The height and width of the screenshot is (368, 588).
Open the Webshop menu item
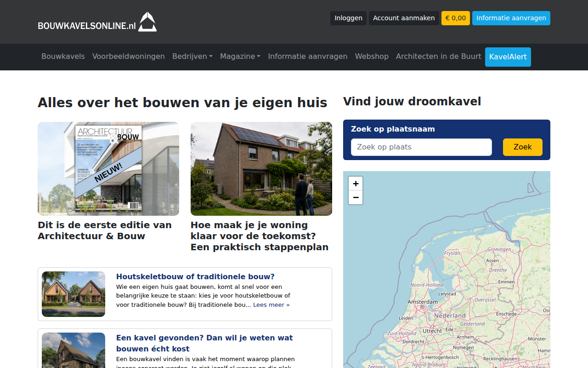372,56
